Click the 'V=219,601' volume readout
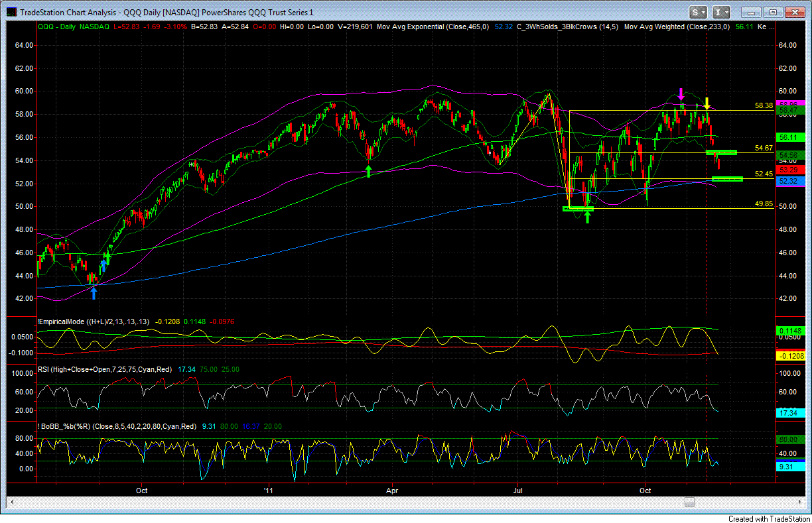Image resolution: width=812 pixels, height=523 pixels. pos(354,28)
